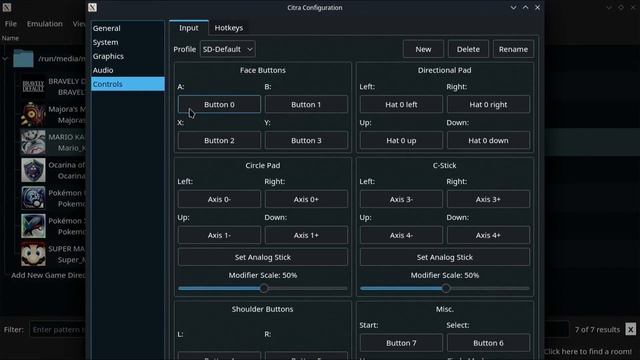Remap D-Pad Left (Hat 0 left)
Viewport: 640px width, 360px height.
point(401,104)
